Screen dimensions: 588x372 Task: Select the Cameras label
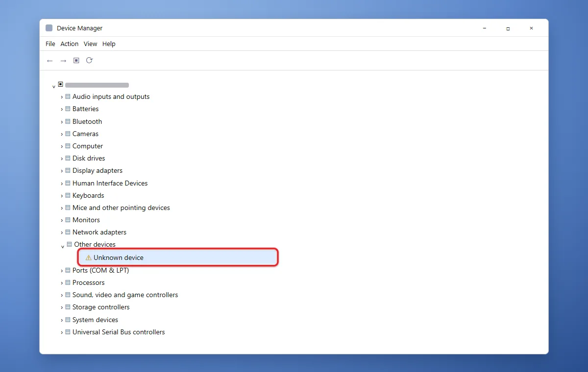click(x=86, y=134)
